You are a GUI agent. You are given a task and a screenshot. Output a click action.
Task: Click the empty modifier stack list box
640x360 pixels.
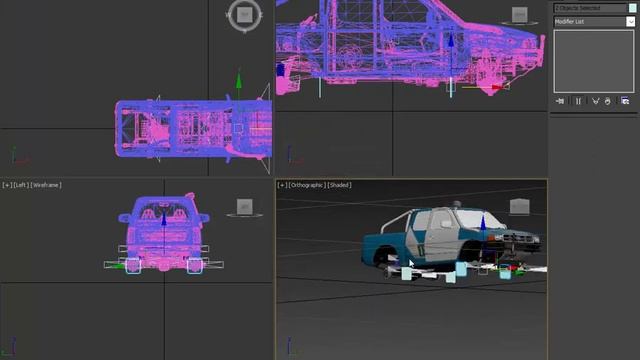coord(594,61)
